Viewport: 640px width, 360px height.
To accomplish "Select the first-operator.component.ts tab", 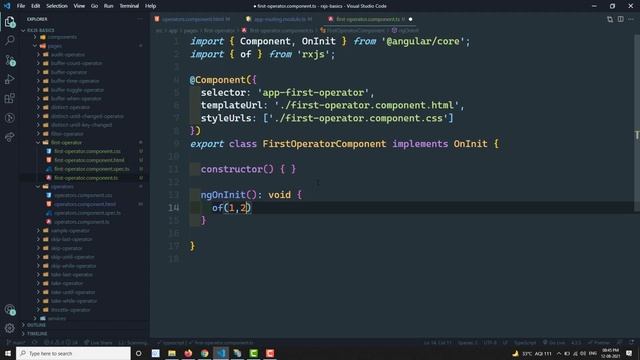I will pyautogui.click(x=369, y=19).
